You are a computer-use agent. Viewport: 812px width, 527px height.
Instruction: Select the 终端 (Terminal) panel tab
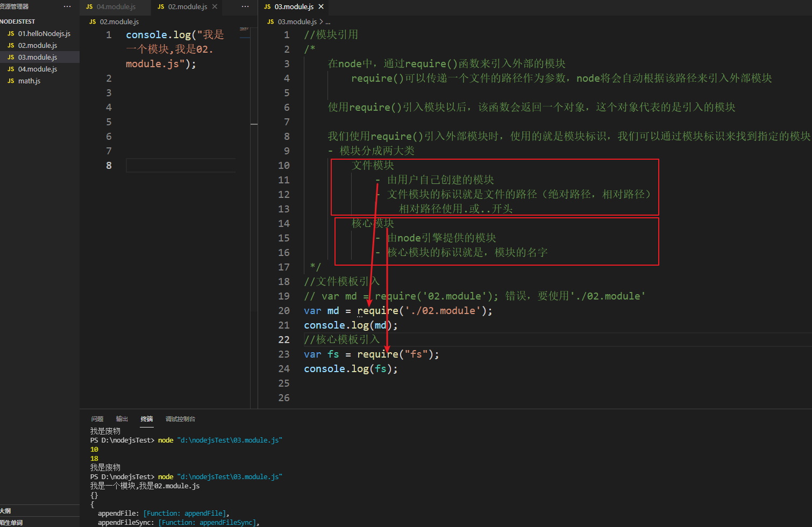click(x=147, y=419)
